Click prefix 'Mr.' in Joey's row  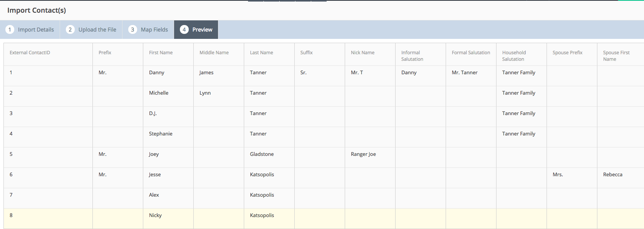pos(102,154)
